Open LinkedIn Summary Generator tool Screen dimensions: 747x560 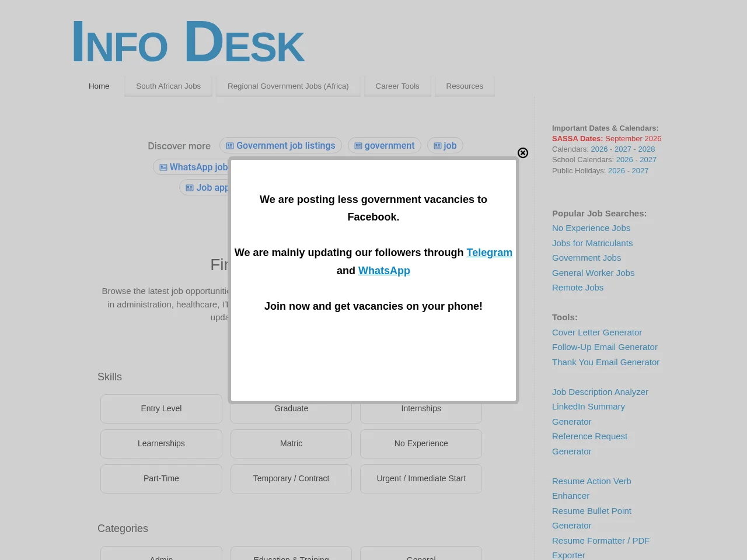pyautogui.click(x=588, y=414)
